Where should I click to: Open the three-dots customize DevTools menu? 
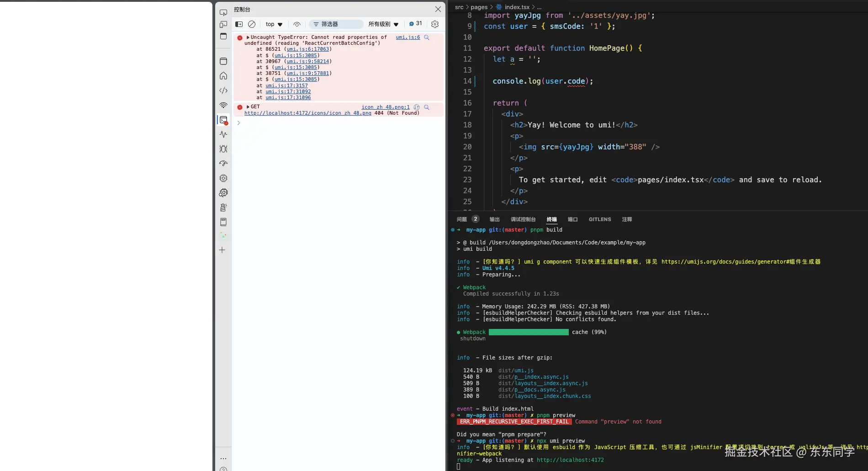click(223, 458)
